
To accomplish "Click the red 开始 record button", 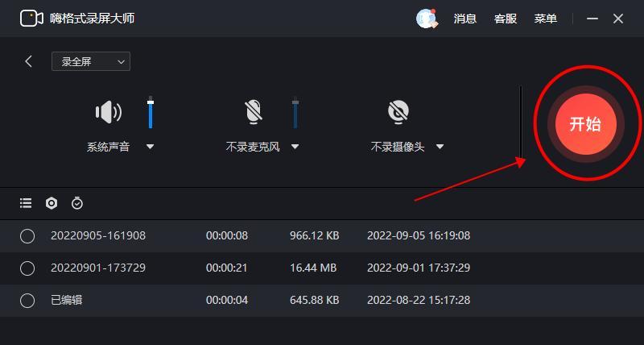I will point(586,124).
